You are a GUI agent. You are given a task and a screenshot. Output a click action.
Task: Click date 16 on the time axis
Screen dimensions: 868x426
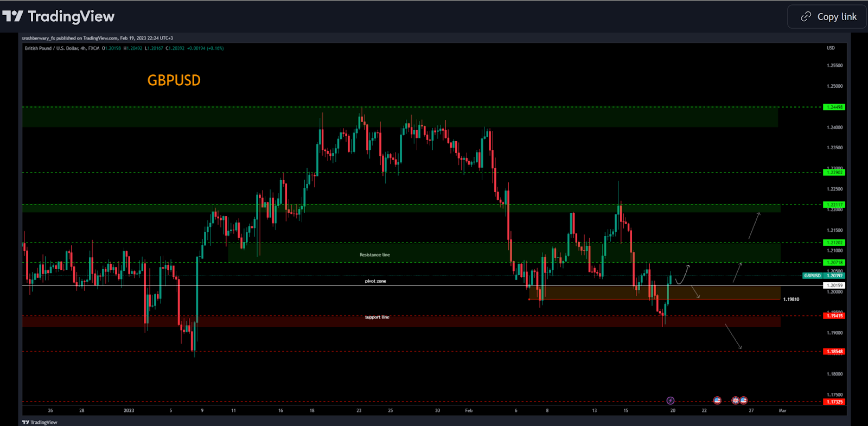coord(280,411)
